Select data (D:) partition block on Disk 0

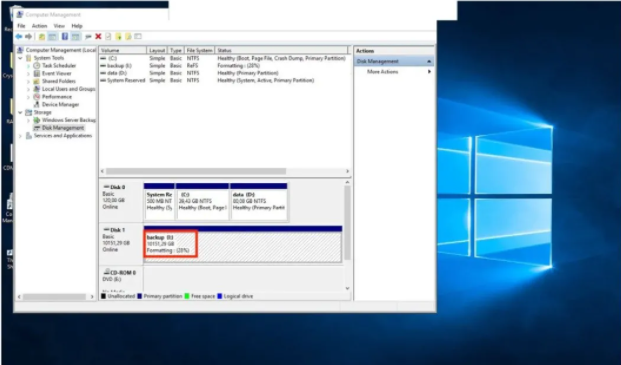[x=259, y=201]
